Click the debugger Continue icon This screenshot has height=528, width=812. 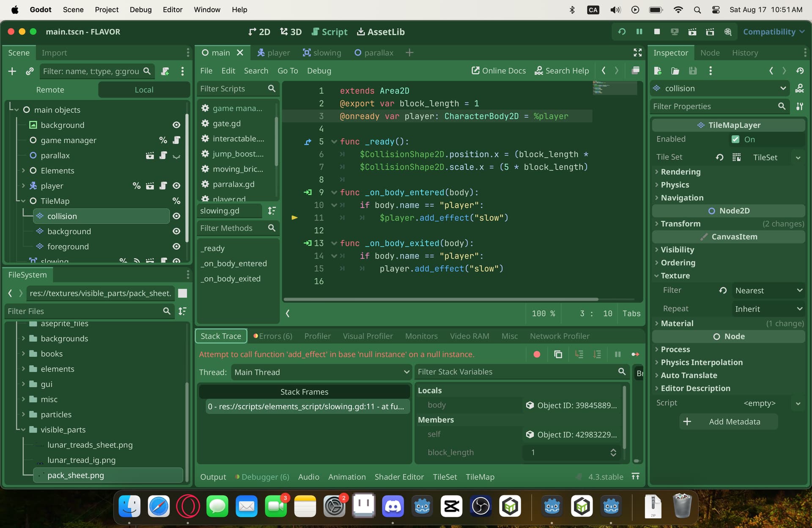[635, 354]
